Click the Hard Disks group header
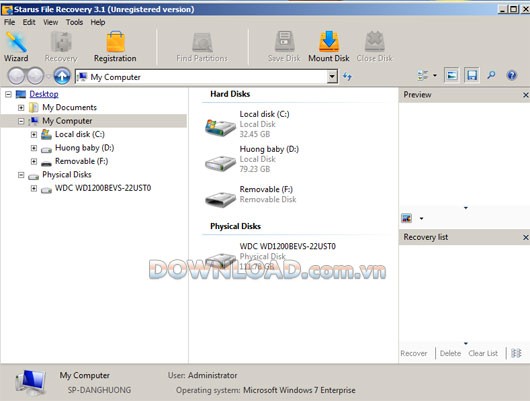 pyautogui.click(x=230, y=94)
